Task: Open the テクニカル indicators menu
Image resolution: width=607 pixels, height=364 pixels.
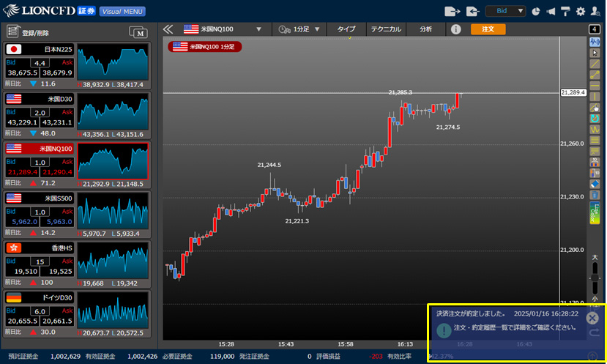Action: pyautogui.click(x=386, y=29)
